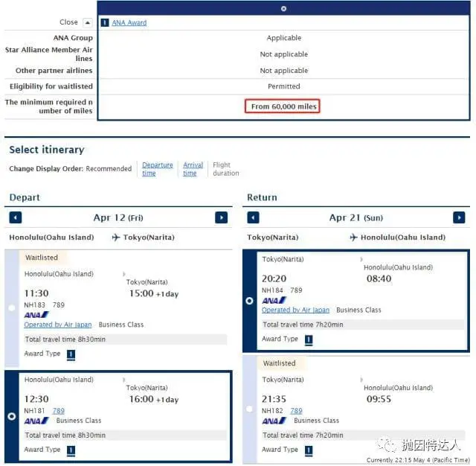Click Award Type icon for flight NH183
476x466 pixels.
click(x=71, y=354)
